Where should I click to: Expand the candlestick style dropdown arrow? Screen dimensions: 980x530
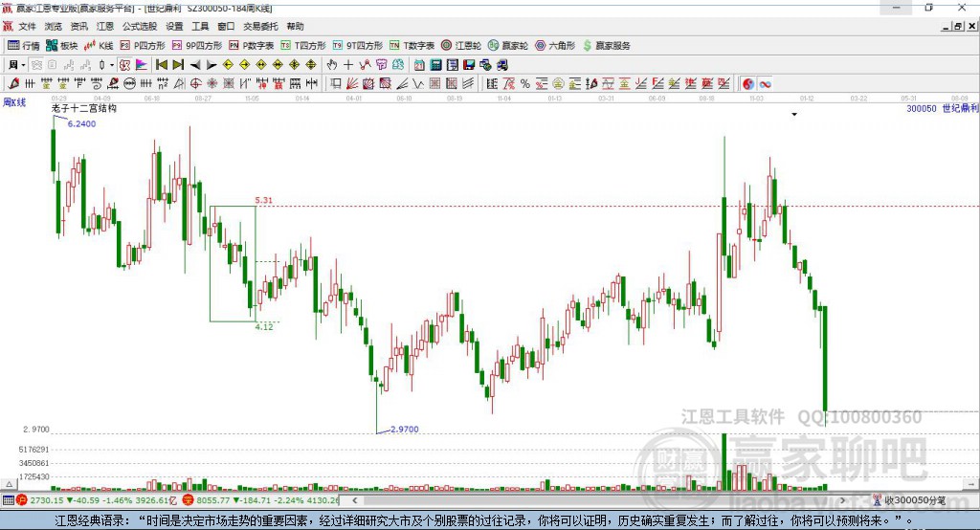[112, 65]
